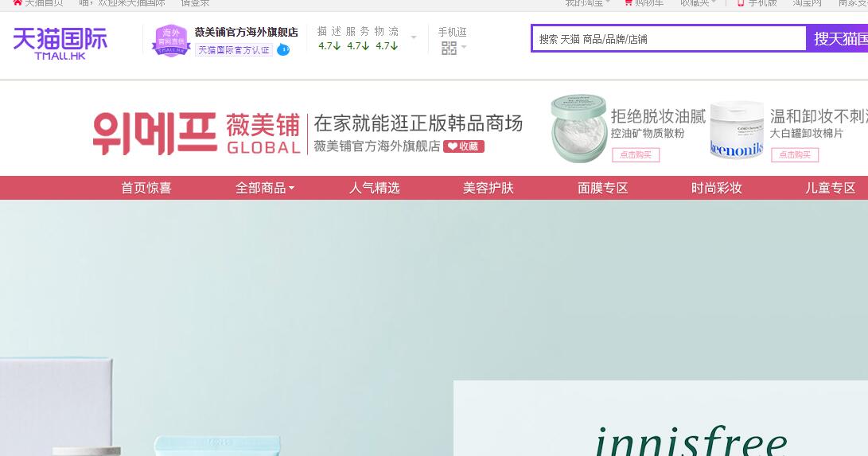868x456 pixels.
Task: Click the 服务 rating score 4.7
Action: click(358, 46)
